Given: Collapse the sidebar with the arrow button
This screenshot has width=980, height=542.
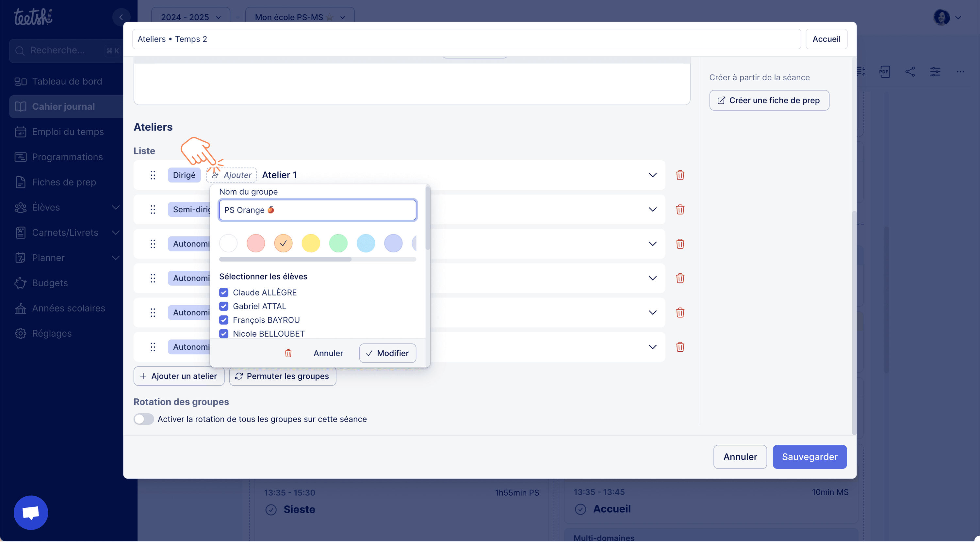Looking at the screenshot, I should [121, 17].
